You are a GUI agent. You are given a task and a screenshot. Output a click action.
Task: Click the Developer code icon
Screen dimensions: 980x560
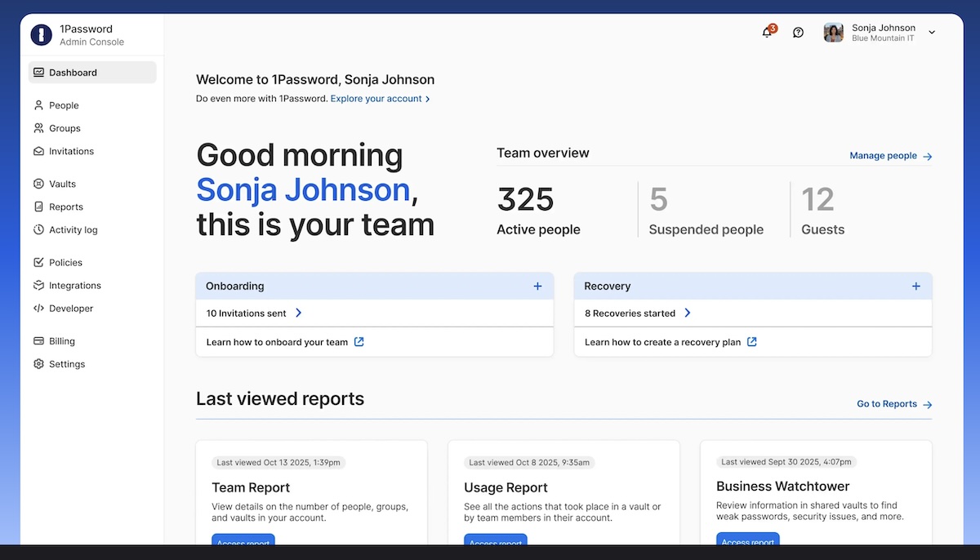tap(38, 309)
